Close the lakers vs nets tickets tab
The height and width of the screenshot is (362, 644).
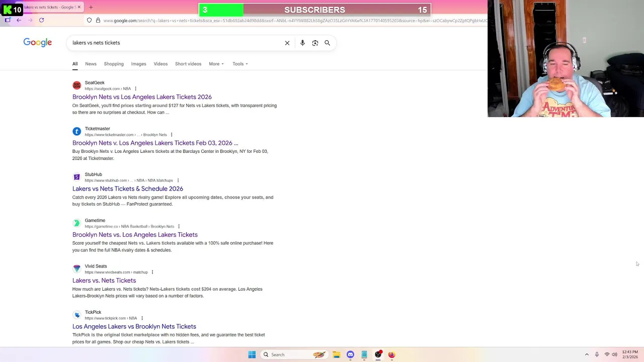(x=79, y=7)
